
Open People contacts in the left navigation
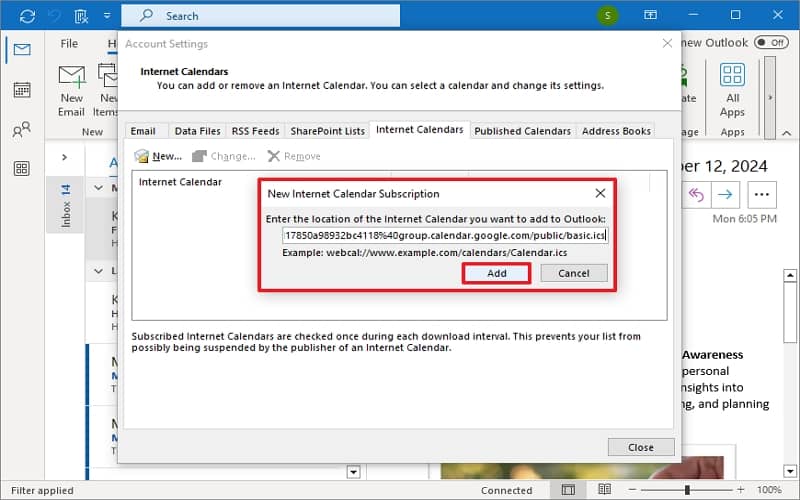[x=21, y=130]
